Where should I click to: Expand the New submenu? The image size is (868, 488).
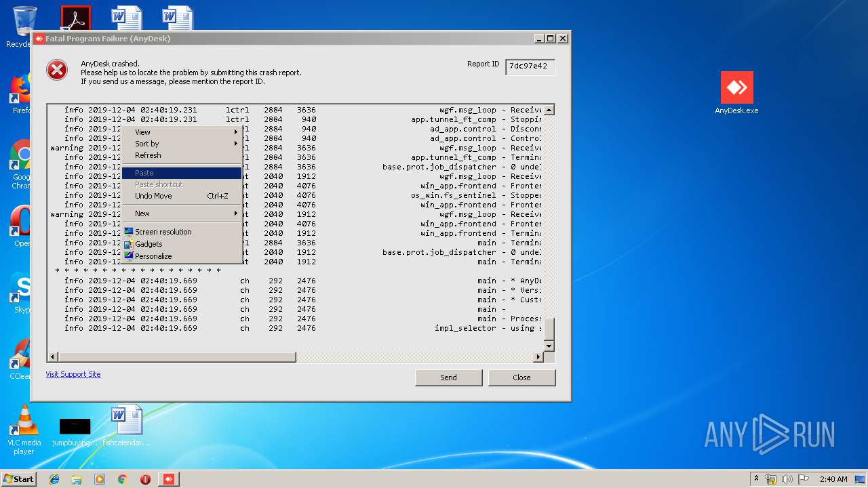(x=182, y=213)
